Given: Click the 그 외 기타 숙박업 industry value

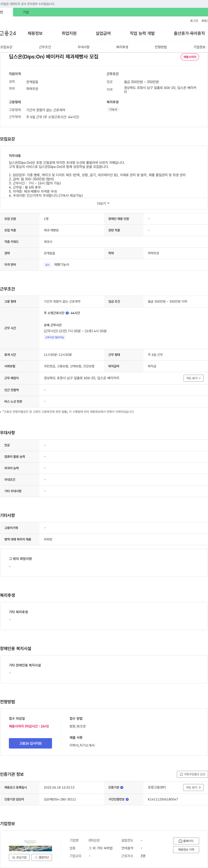Looking at the screenshot, I should coord(101,848).
